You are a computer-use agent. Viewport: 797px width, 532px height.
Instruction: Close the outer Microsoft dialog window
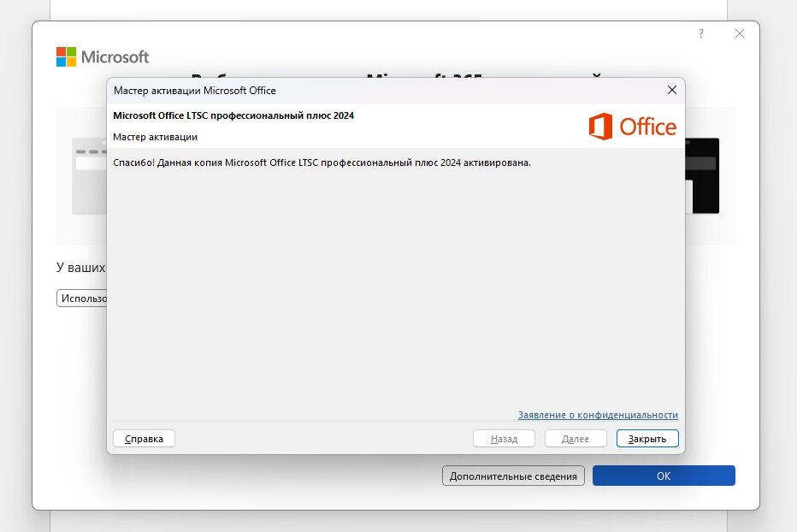point(740,33)
